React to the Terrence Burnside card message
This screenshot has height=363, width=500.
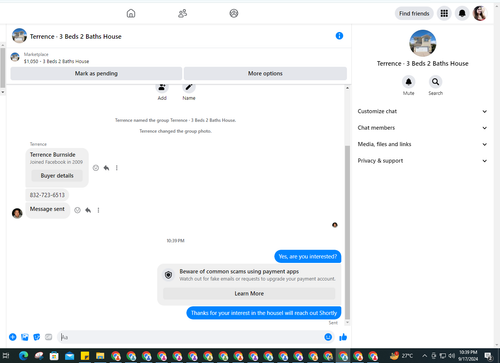96,168
